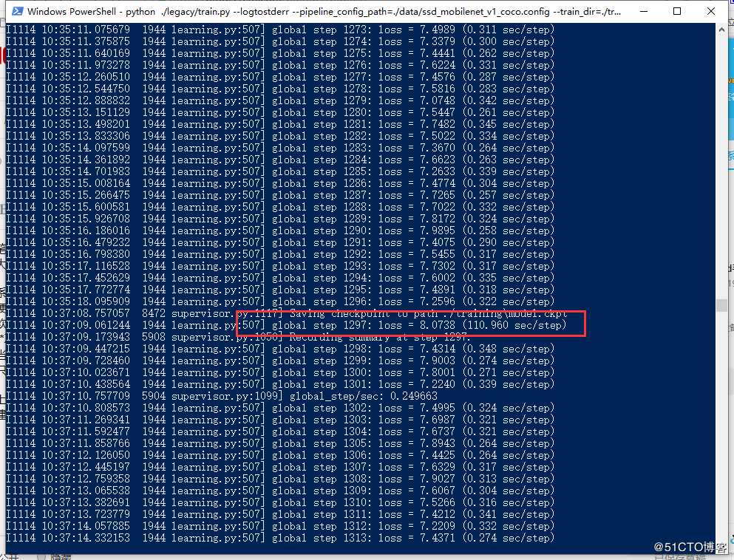Screen dimensions: 734x560
Task: Click the log line for global step 1303
Action: tap(280, 419)
